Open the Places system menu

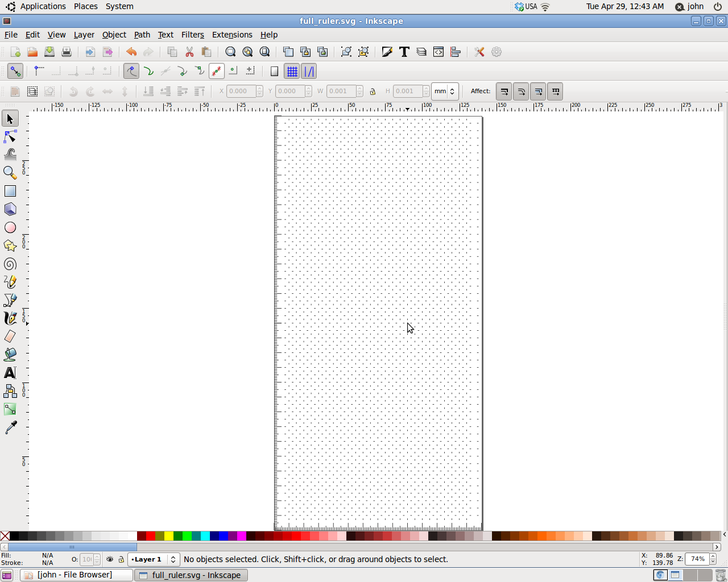point(85,6)
